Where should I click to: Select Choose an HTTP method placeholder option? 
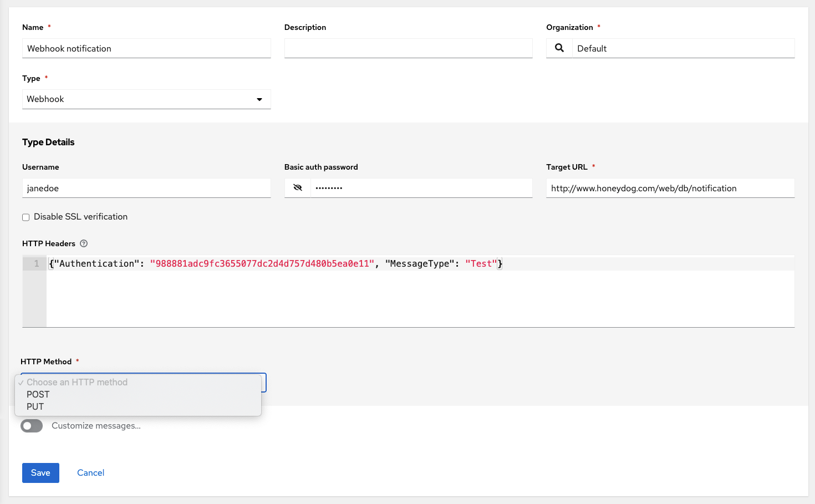click(x=77, y=382)
